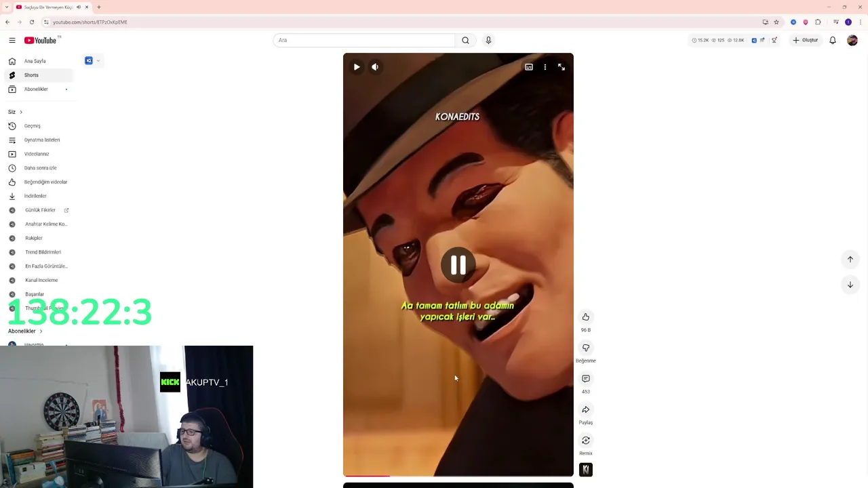Open the comments showing 453
Image resolution: width=868 pixels, height=488 pixels.
click(x=586, y=378)
